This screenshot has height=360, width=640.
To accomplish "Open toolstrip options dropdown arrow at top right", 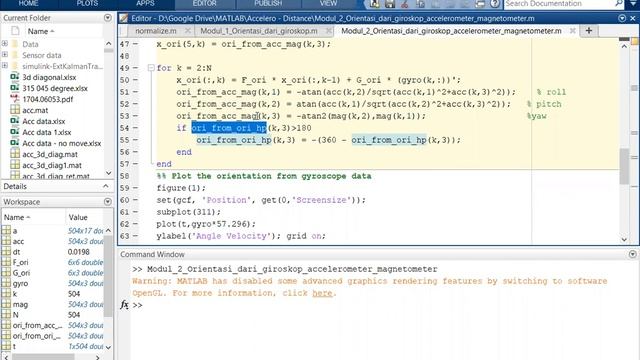I will tap(633, 4).
